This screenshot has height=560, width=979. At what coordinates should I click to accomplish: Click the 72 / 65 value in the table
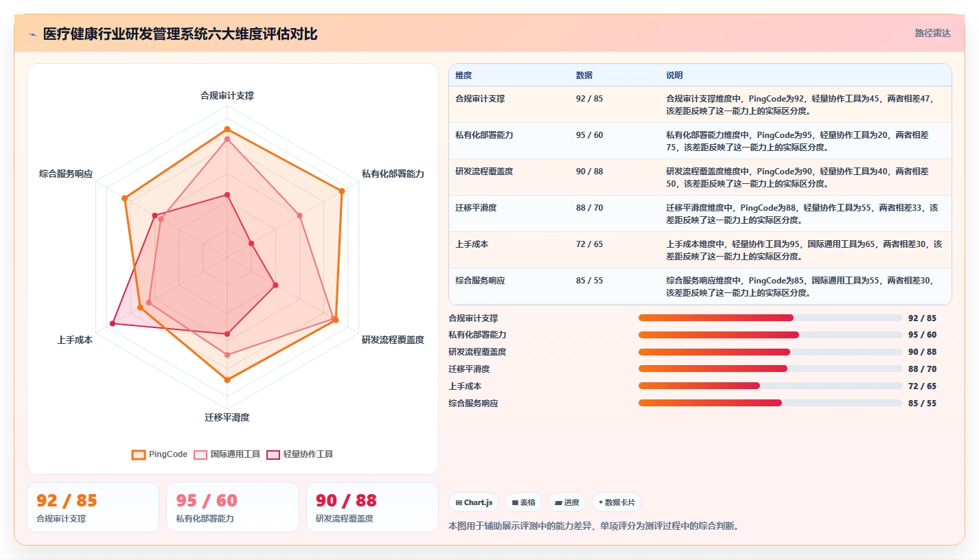click(590, 244)
